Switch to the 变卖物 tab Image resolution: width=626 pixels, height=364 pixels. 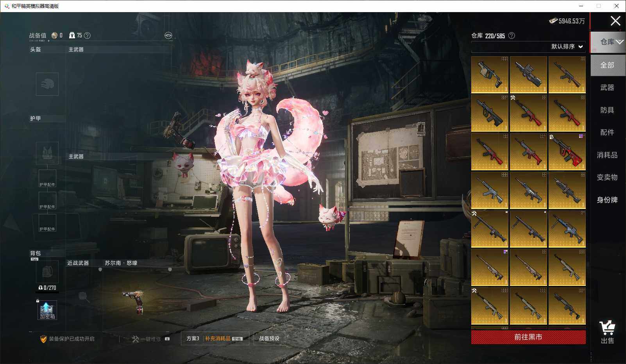point(607,177)
